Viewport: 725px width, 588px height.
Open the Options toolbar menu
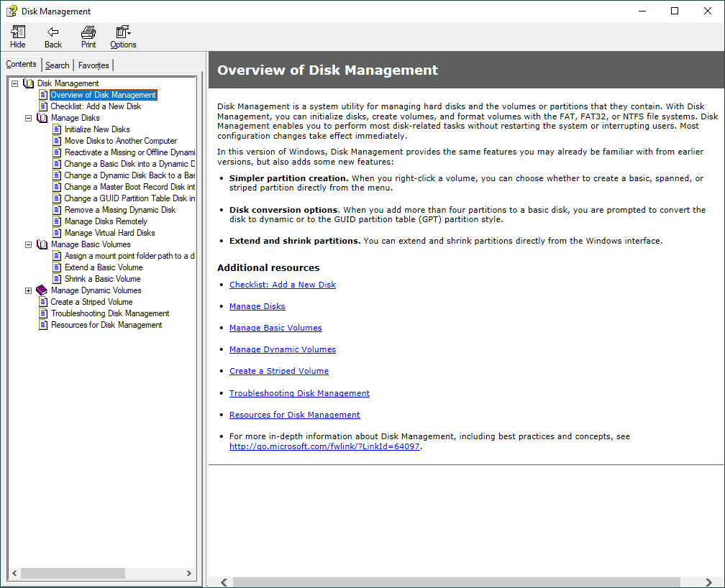tap(123, 32)
